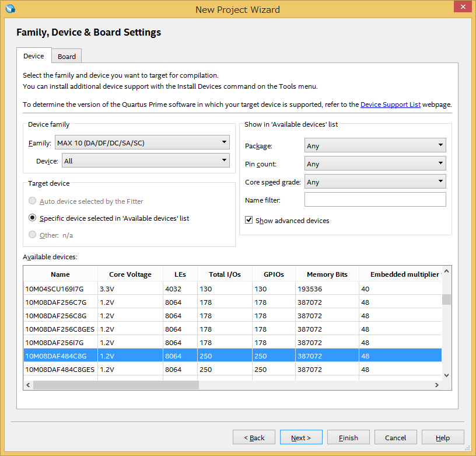Click the Embedded multiplier column header
Viewport: 476px width, 456px height.
point(400,274)
